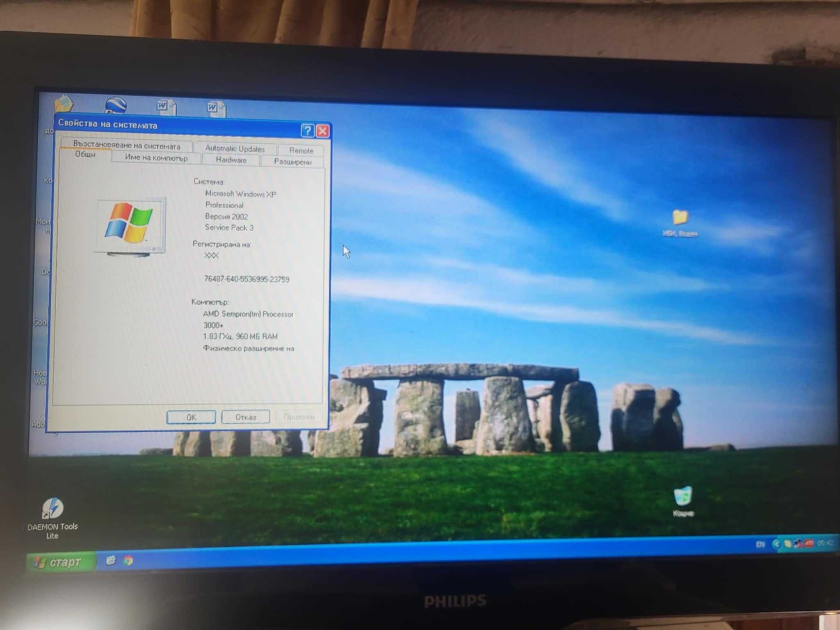The width and height of the screenshot is (840, 630).
Task: Click the EN language indicator
Action: click(760, 544)
